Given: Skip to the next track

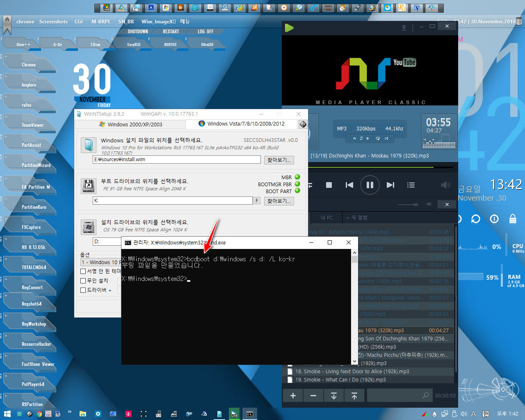Looking at the screenshot, I should [x=390, y=185].
